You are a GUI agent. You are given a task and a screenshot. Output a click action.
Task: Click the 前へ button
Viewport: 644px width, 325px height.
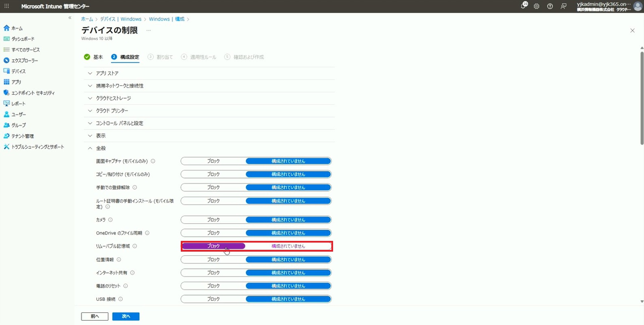[95, 316]
